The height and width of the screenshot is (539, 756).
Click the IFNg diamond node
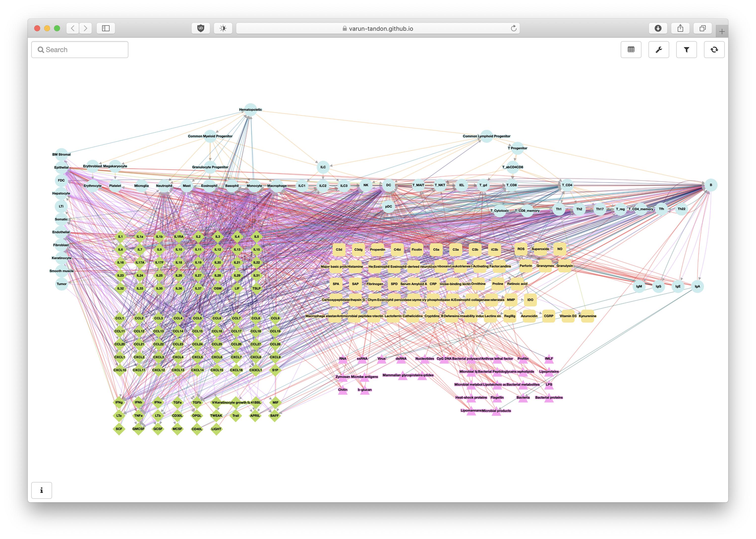(119, 402)
